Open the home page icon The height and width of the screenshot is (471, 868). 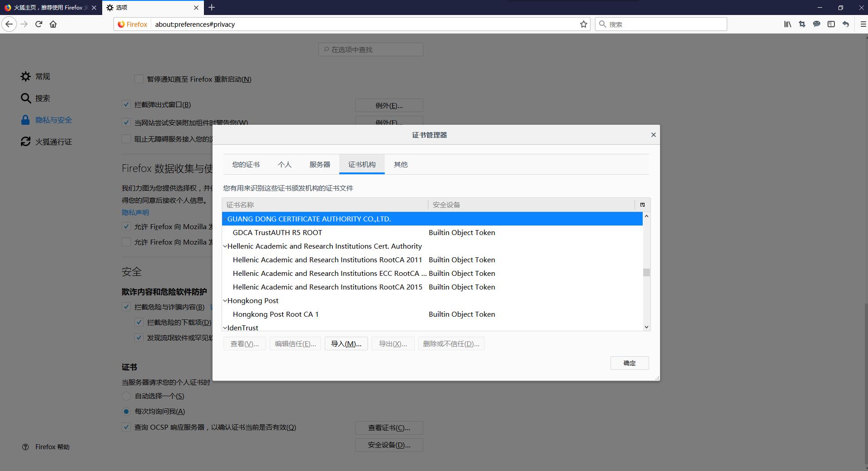pos(53,24)
